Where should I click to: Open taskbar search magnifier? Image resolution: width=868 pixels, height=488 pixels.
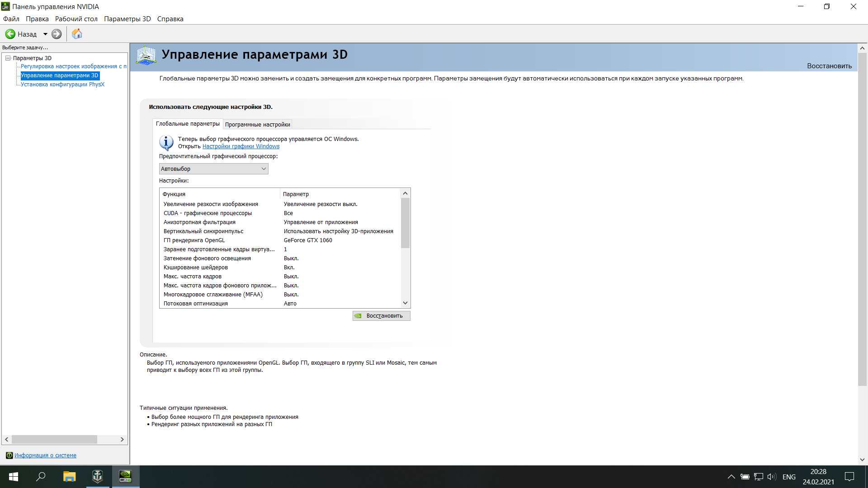(41, 477)
